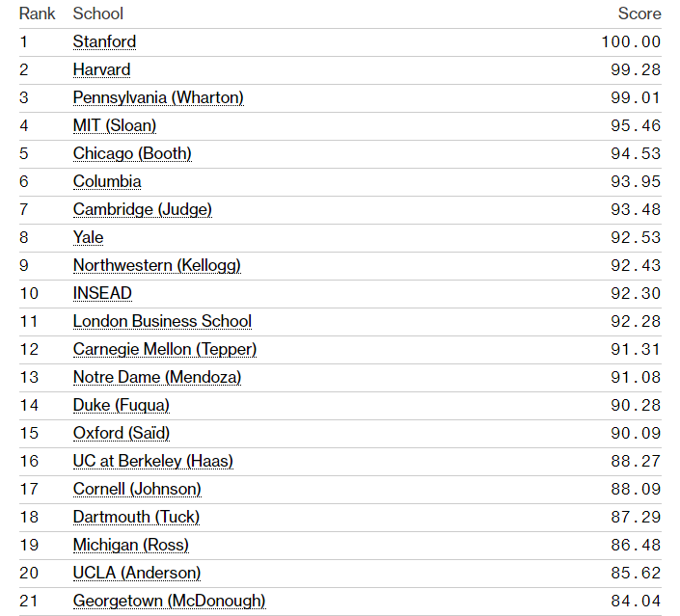Select UC at Berkeley (Haas) link
This screenshot has height=616, width=680.
[152, 461]
